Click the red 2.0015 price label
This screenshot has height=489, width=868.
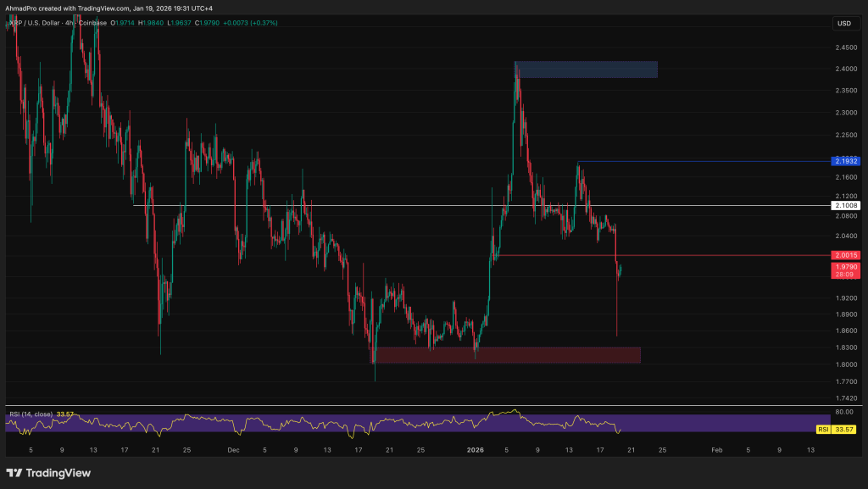point(846,255)
